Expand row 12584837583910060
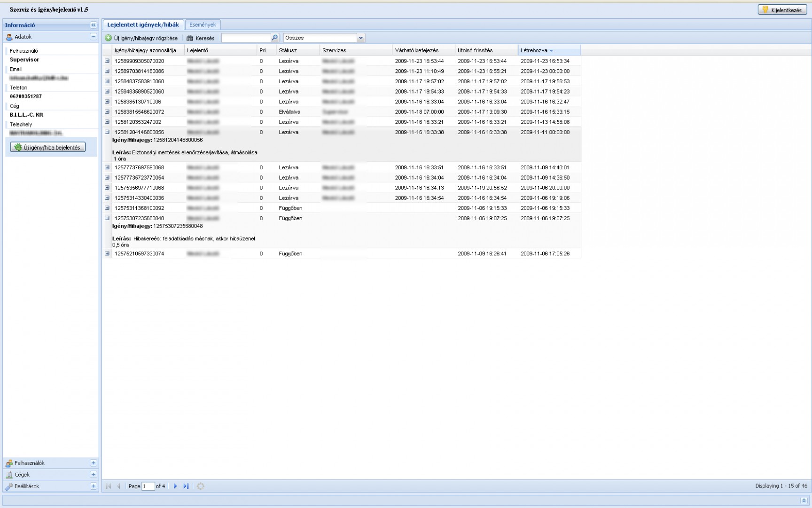This screenshot has height=508, width=812. coord(107,81)
